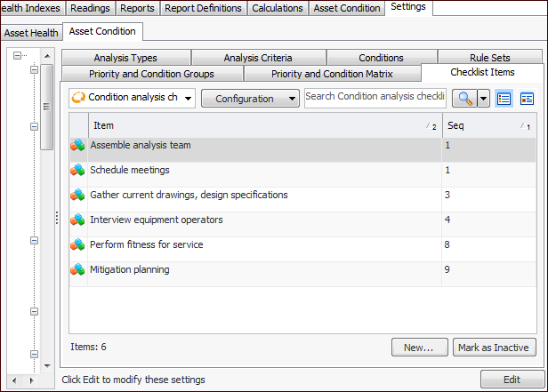Open the Configuration dropdown
Viewport: 548px width, 392px height.
[x=250, y=99]
